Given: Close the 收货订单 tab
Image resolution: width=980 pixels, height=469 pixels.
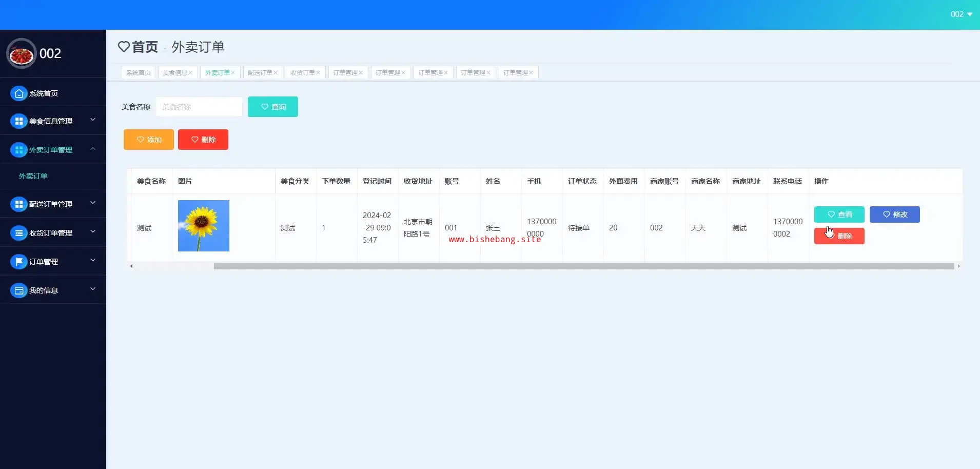Looking at the screenshot, I should click(318, 73).
